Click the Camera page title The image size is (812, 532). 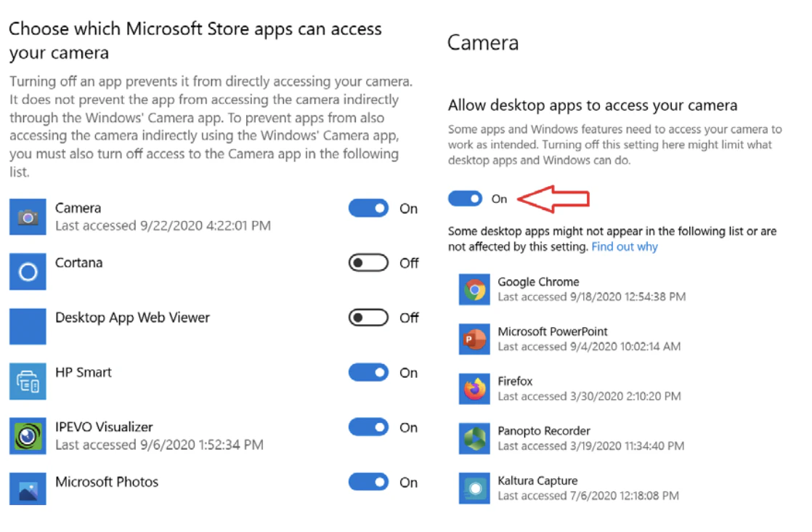tap(483, 42)
